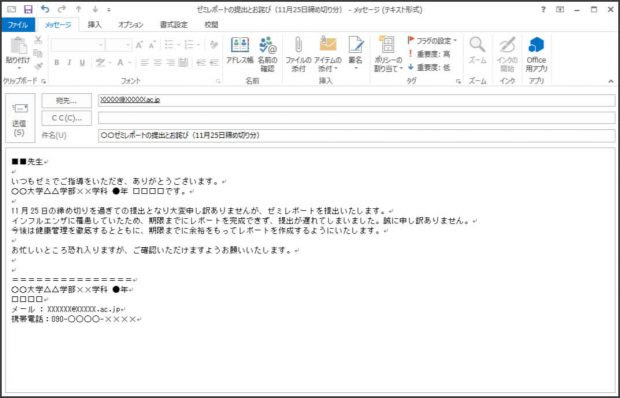Collapse the ribbon with the chevron
The image size is (620, 398).
(611, 81)
